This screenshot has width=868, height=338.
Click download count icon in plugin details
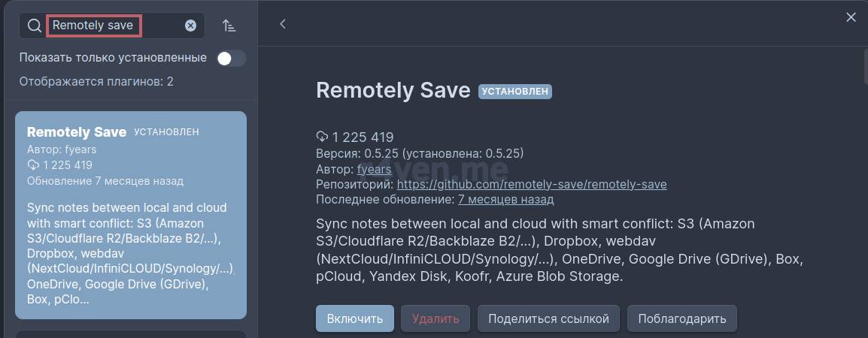(322, 137)
